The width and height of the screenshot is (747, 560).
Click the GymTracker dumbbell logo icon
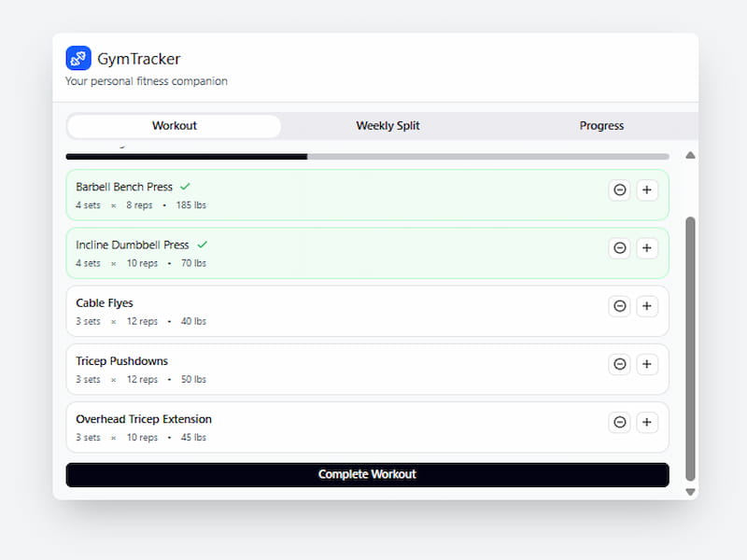pos(78,59)
